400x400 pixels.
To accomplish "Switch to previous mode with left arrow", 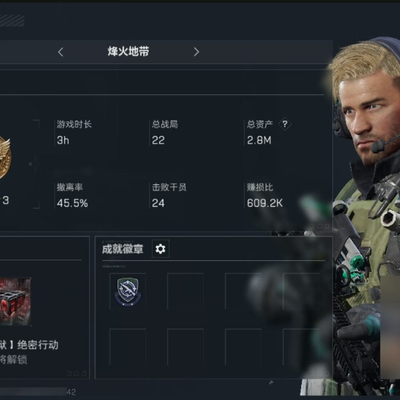I will (60, 52).
